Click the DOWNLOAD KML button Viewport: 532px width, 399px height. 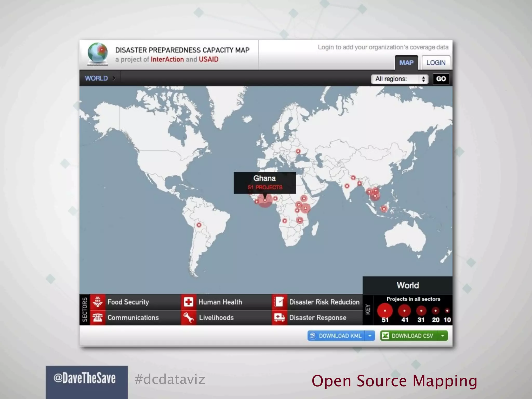[336, 336]
